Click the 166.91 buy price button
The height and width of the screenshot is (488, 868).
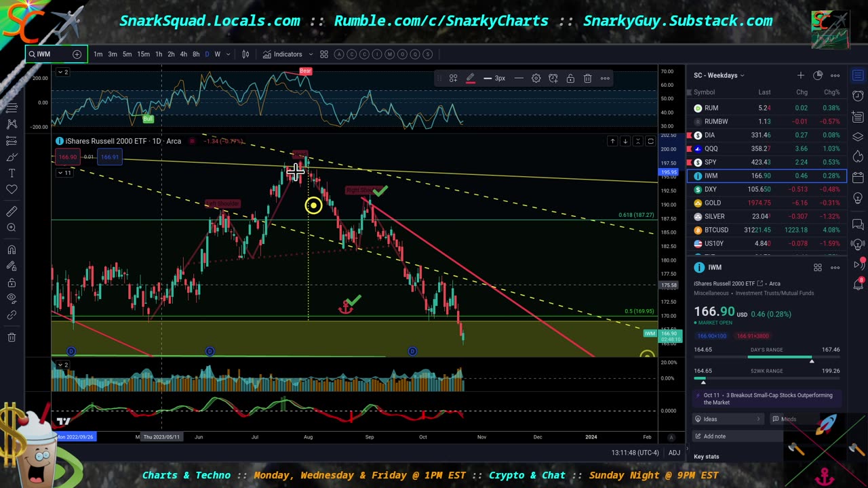coord(110,157)
